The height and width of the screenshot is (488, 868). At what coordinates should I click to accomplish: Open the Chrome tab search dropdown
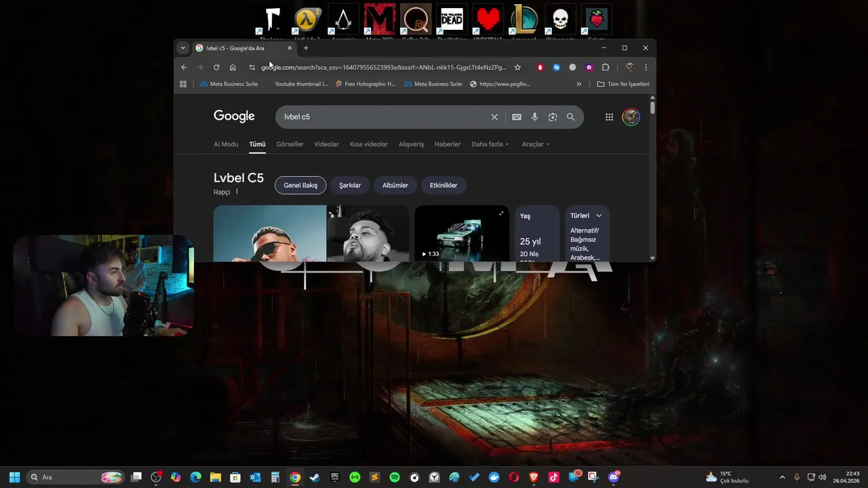182,48
